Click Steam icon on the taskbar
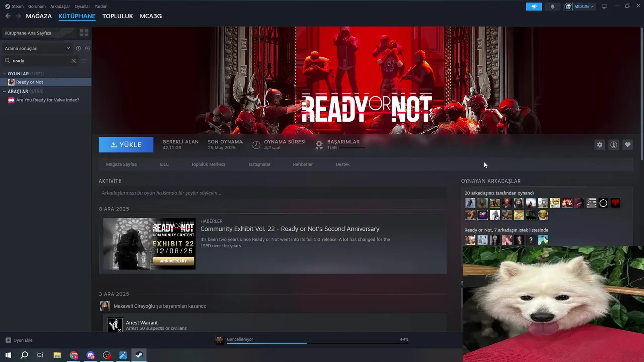This screenshot has height=362, width=644. coord(139,355)
